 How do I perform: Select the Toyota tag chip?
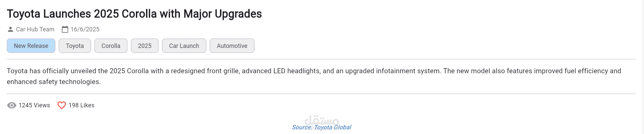(75, 46)
